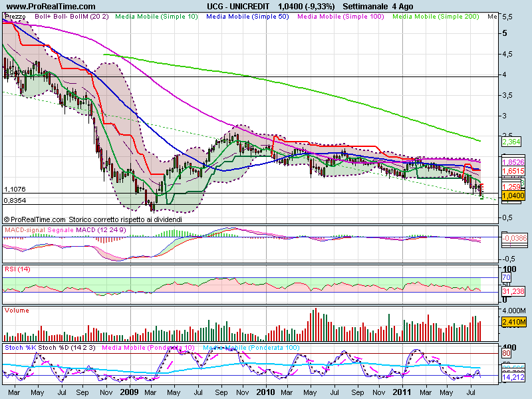
Task: Select the 3,5 price axis label
Action: (507, 95)
